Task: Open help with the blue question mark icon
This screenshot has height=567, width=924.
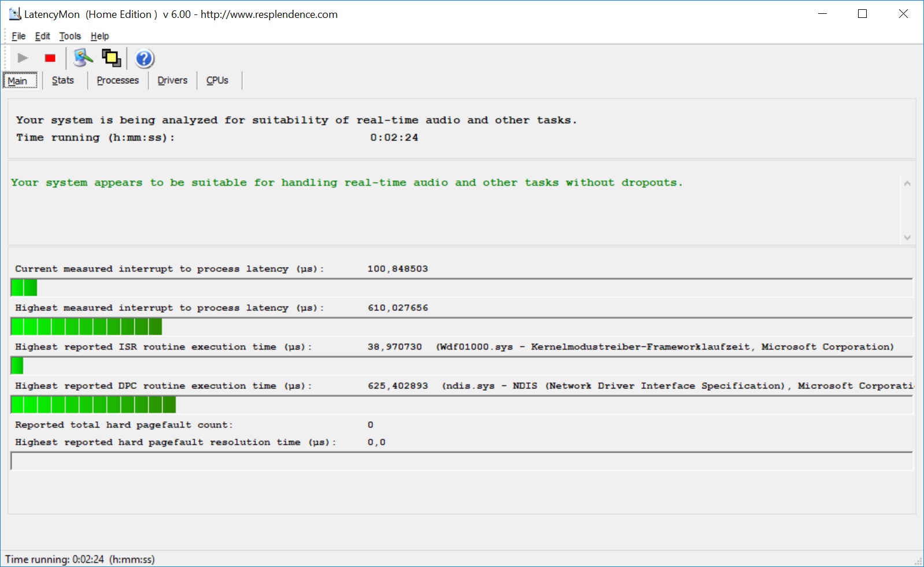Action: 144,58
